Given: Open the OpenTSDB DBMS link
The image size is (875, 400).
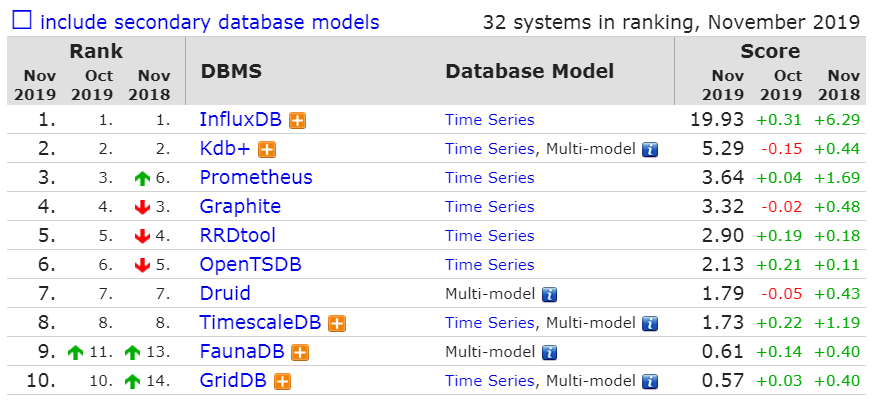Looking at the screenshot, I should (251, 264).
